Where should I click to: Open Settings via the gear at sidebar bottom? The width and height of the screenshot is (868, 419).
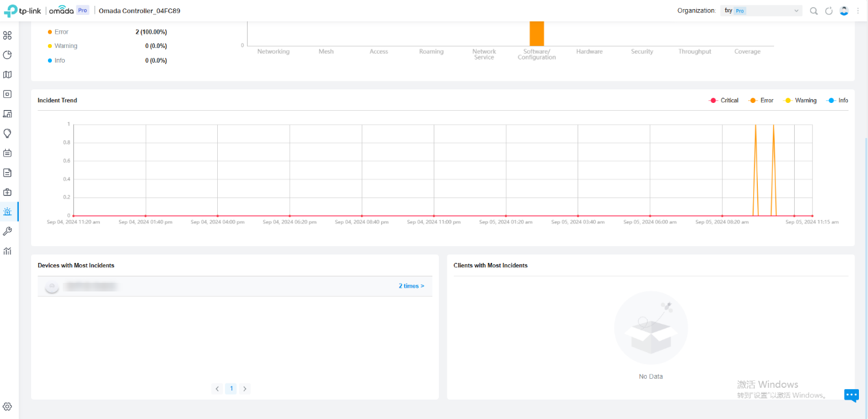point(8,406)
